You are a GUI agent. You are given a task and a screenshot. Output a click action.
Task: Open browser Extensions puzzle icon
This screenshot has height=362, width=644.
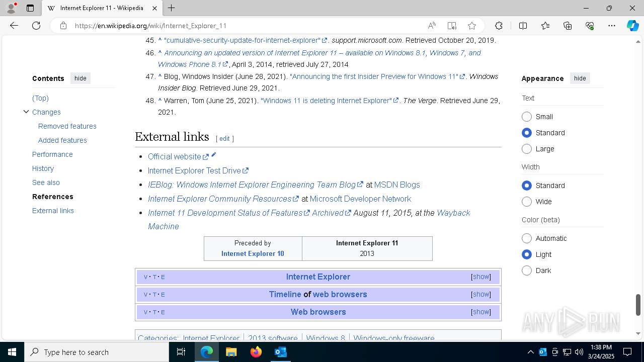coord(499,26)
